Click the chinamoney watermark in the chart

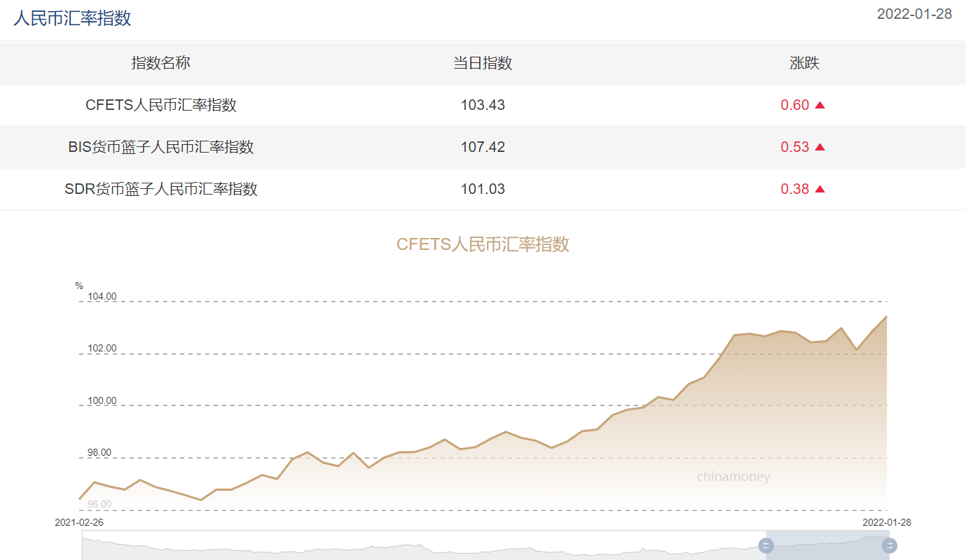coord(733,477)
